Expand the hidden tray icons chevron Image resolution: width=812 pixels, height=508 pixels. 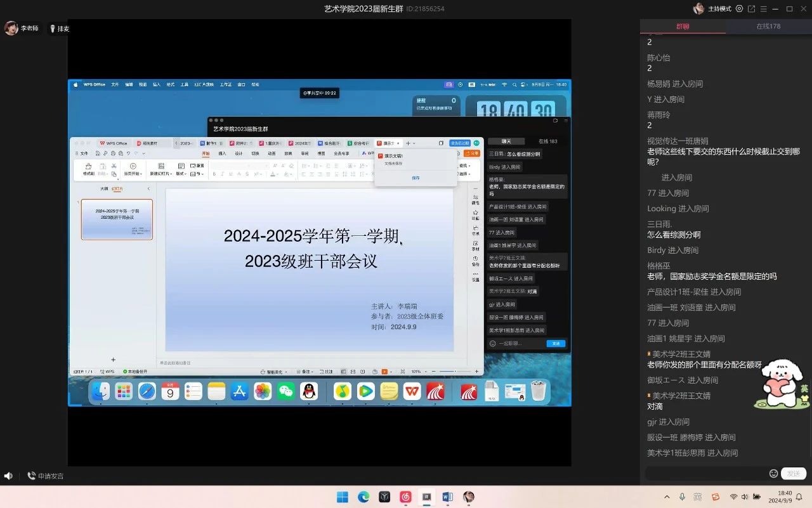[667, 497]
